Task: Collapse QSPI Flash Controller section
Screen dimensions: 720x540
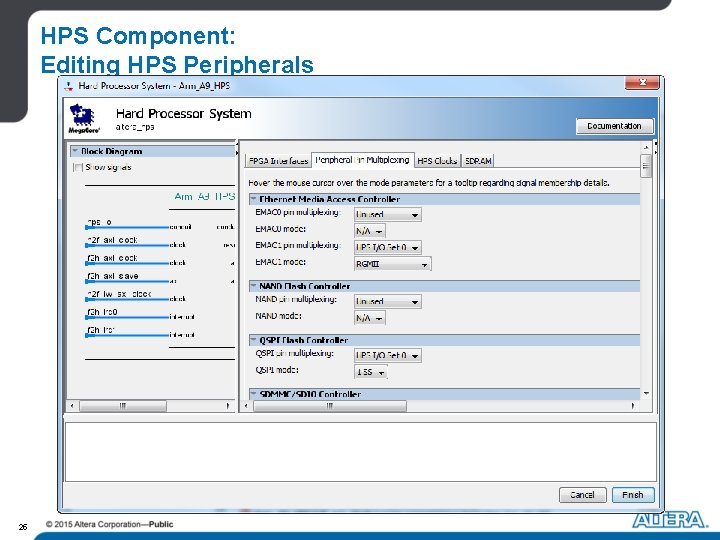Action: pyautogui.click(x=253, y=340)
